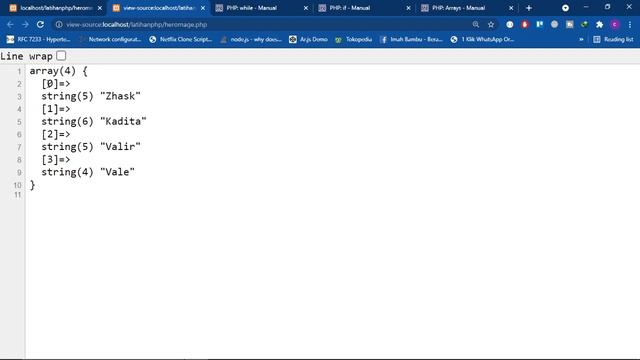Open the gray square image extension icon

pyautogui.click(x=569, y=24)
